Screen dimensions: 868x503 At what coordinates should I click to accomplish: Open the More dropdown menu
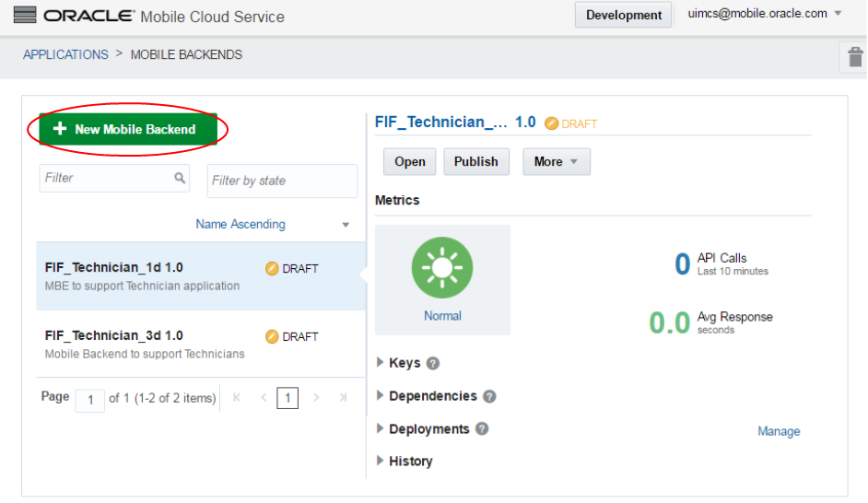click(x=557, y=161)
